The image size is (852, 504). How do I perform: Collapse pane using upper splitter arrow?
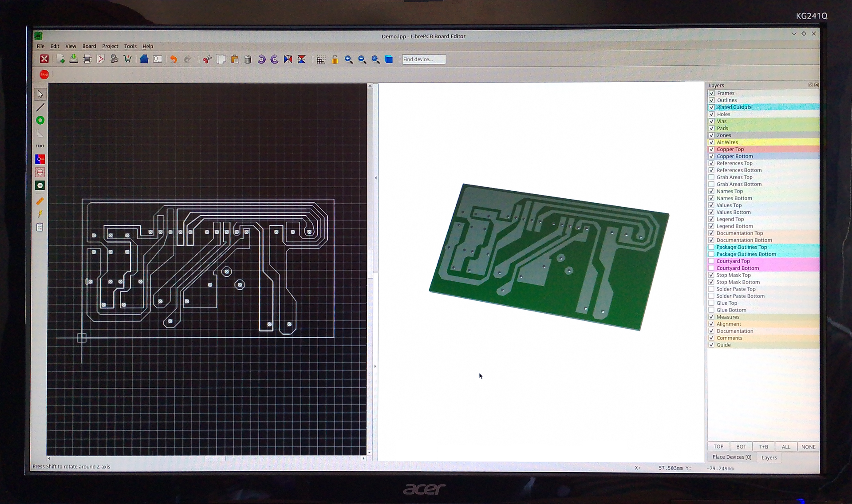375,178
